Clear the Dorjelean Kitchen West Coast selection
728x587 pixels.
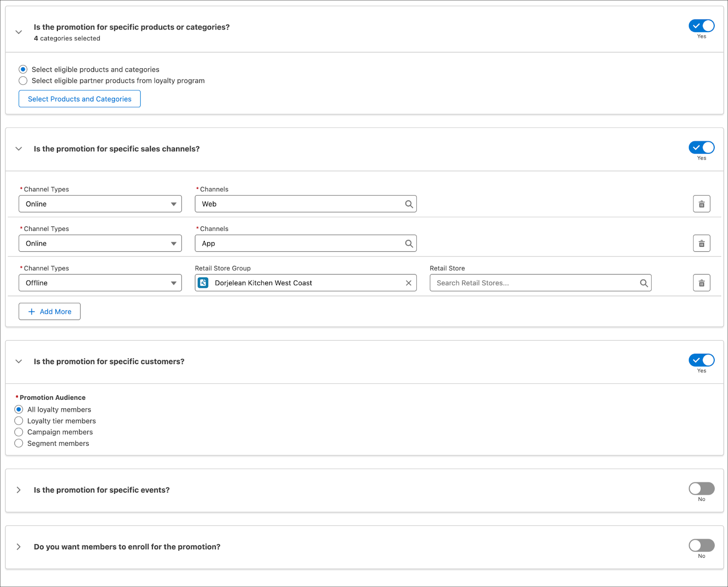pyautogui.click(x=408, y=282)
